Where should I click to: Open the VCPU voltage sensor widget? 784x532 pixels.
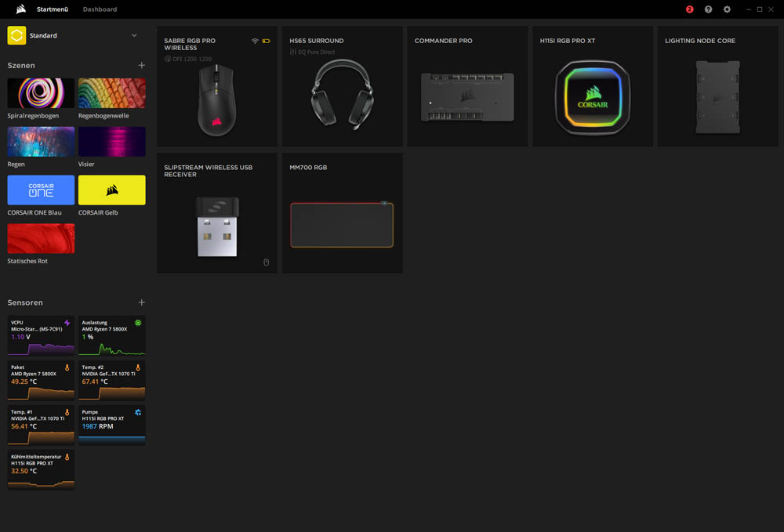(41, 335)
